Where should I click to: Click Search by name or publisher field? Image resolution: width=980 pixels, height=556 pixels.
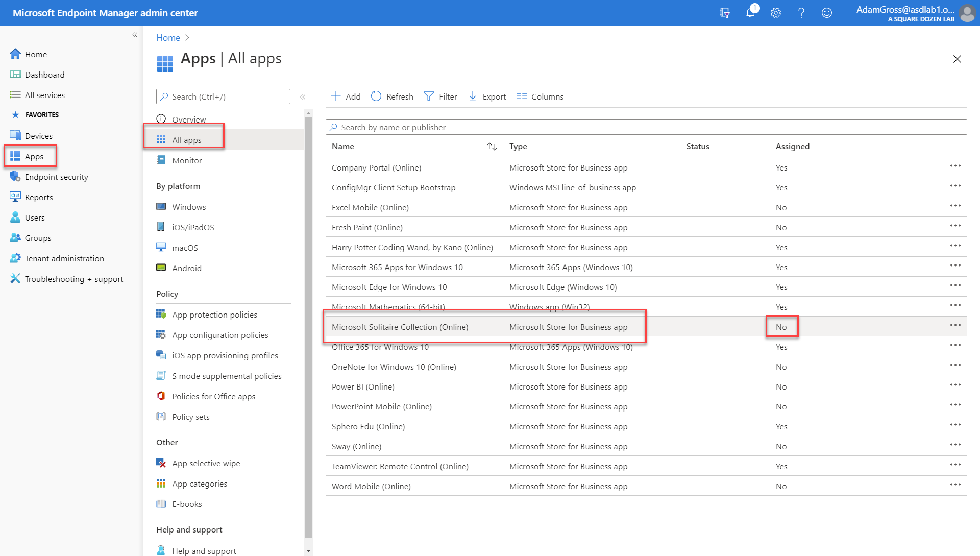646,127
